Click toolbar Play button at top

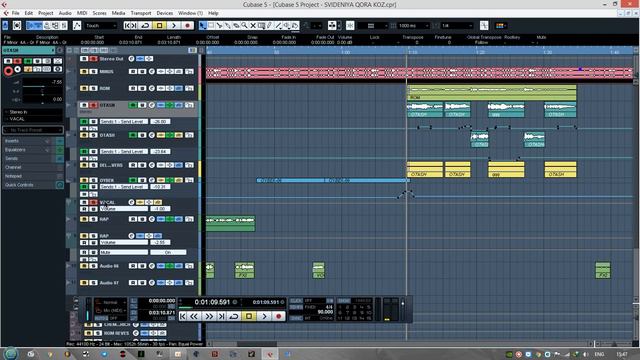pyautogui.click(x=174, y=25)
